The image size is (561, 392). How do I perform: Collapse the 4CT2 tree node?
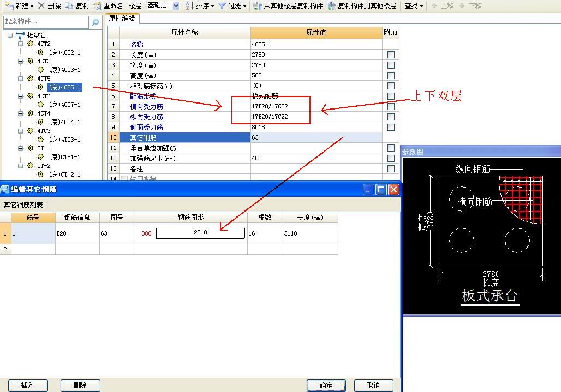tap(20, 44)
